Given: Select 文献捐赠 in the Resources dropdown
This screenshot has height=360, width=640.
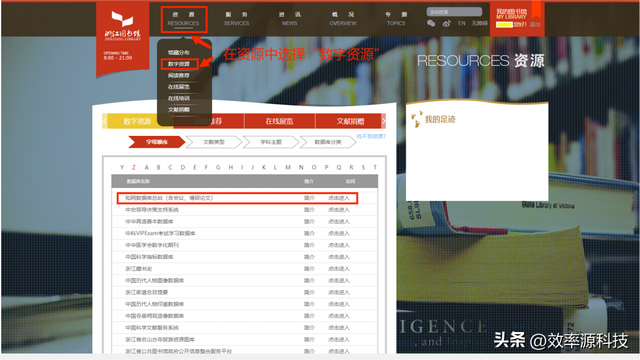Looking at the screenshot, I should [x=178, y=110].
